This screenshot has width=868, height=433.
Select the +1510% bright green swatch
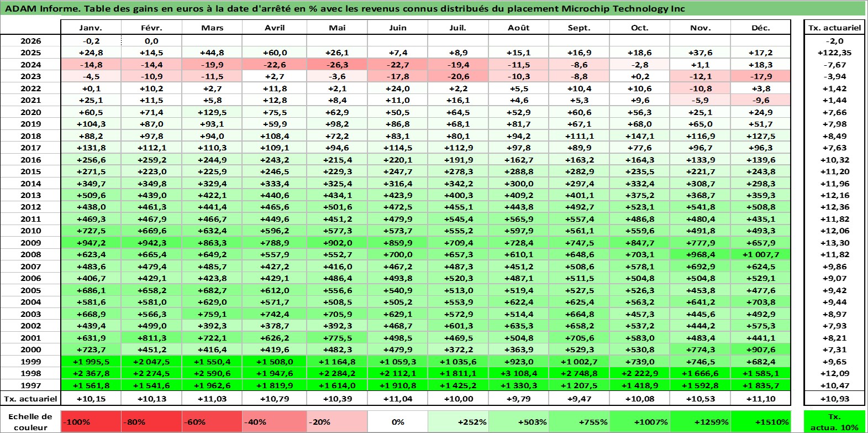coord(761,421)
